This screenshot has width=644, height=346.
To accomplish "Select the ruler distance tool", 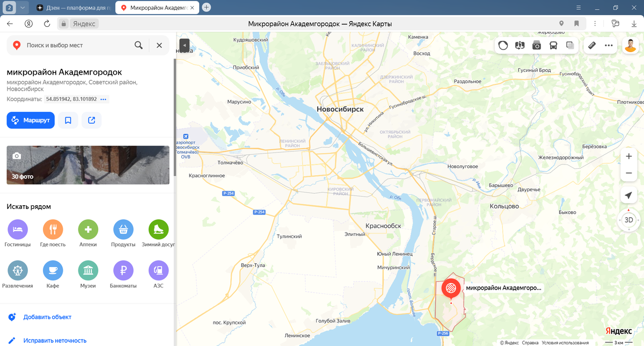I will pyautogui.click(x=592, y=46).
